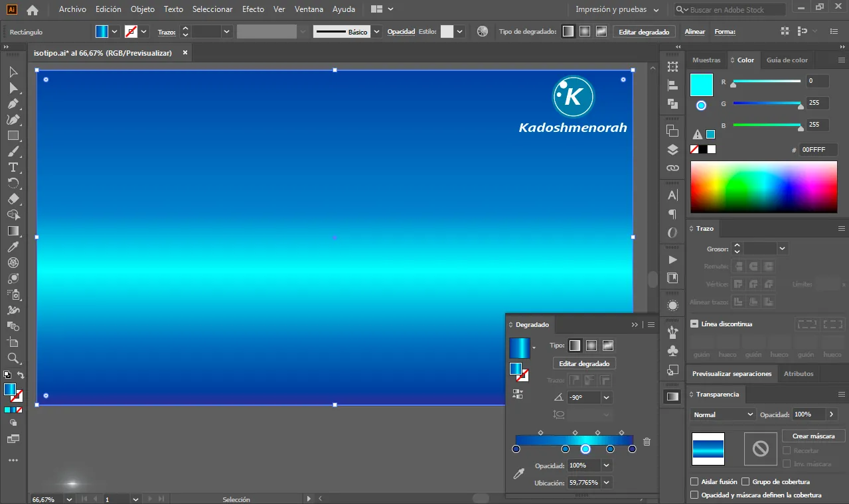Open the Links panel icon in dock
The image size is (849, 504).
tap(672, 168)
